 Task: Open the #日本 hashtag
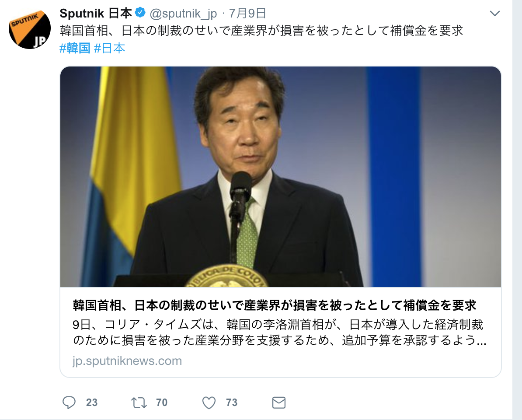click(x=110, y=48)
